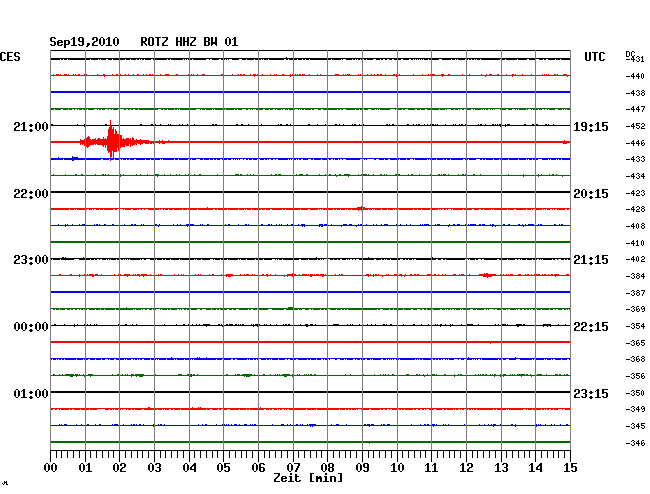Select the 21:00 local time label
This screenshot has width=650, height=494.
[31, 126]
